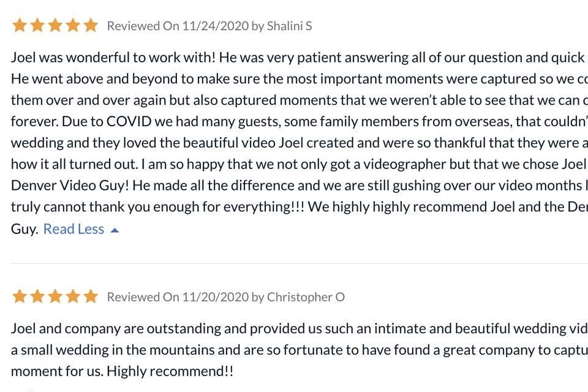Click the 11/20/2020 review date
This screenshot has height=392, width=588.
pos(215,297)
